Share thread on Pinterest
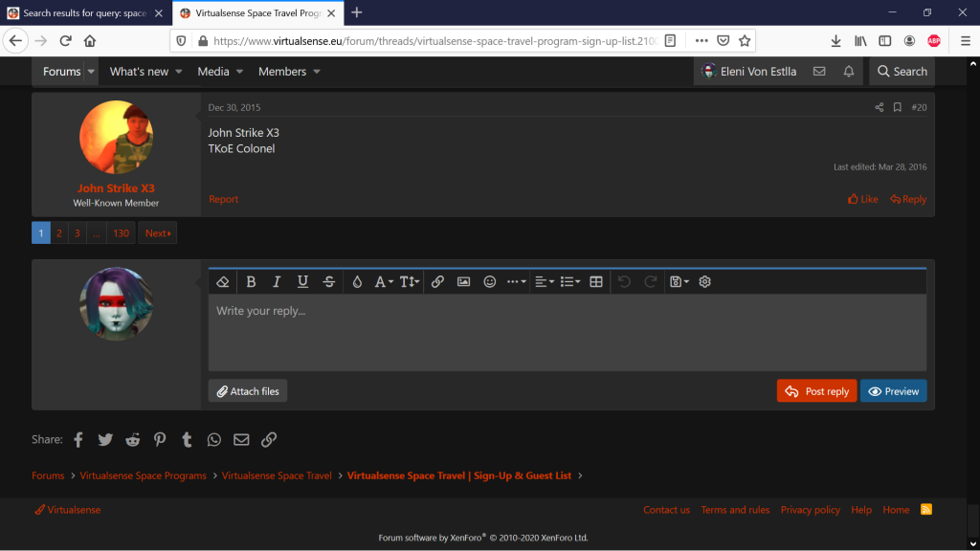Viewport: 980px width, 551px height. coord(160,440)
